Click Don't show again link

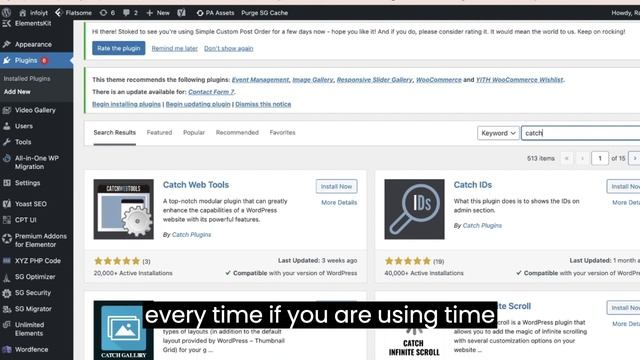click(x=229, y=48)
